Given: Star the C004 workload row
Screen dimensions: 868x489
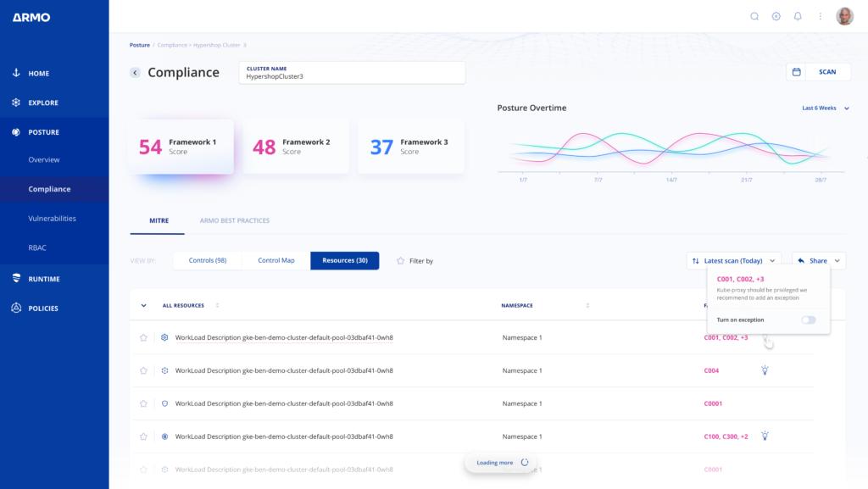Looking at the screenshot, I should coord(143,370).
